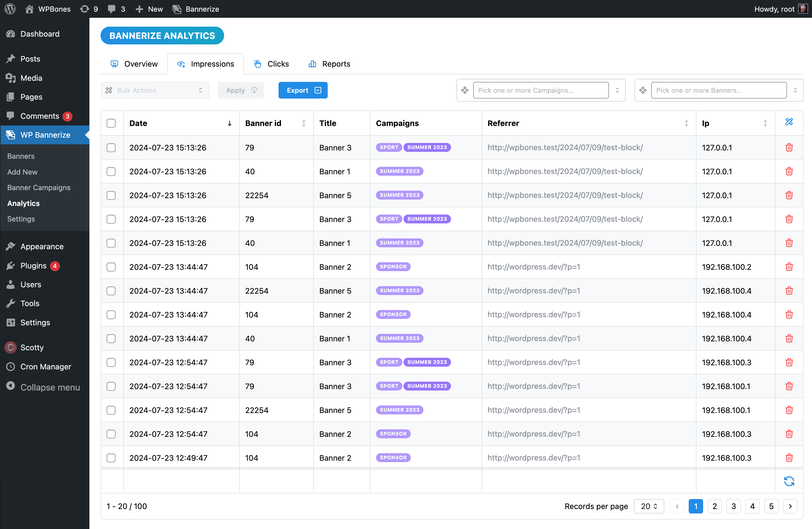Switch to the Clicks tab

(271, 64)
